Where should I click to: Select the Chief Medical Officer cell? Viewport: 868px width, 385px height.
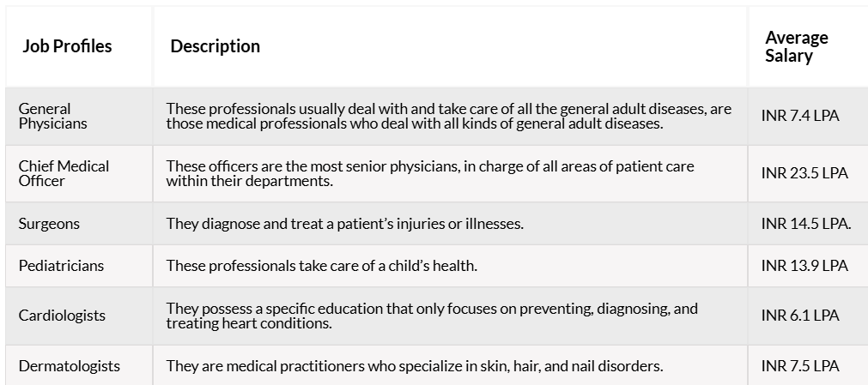[64, 174]
